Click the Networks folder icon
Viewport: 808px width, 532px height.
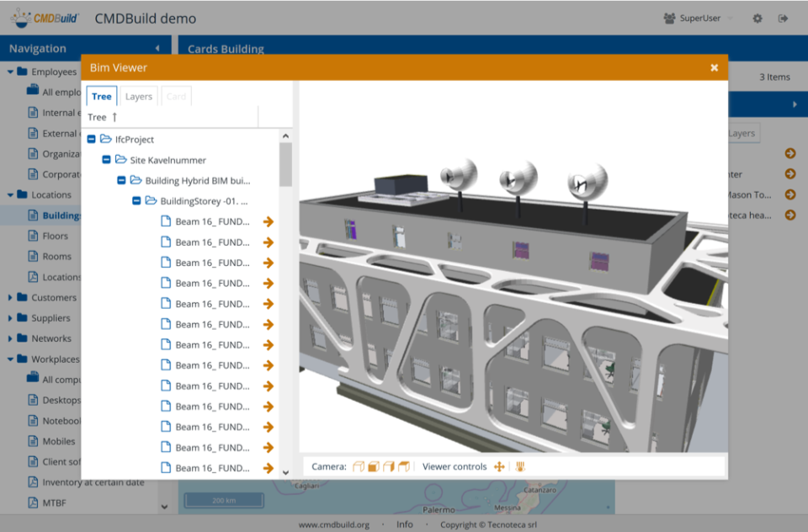[22, 338]
